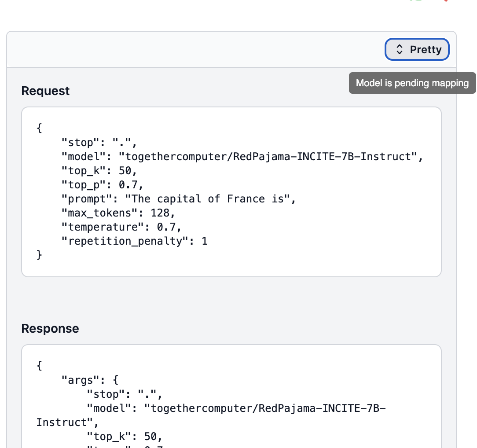Click the red alert icon at top right
Viewport: 477px width, 448px height.
pyautogui.click(x=445, y=2)
